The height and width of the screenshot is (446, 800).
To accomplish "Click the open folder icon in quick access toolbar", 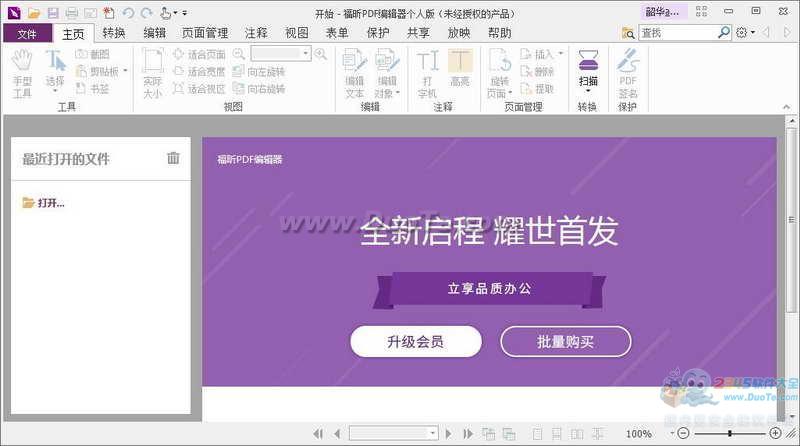I will pos(34,13).
